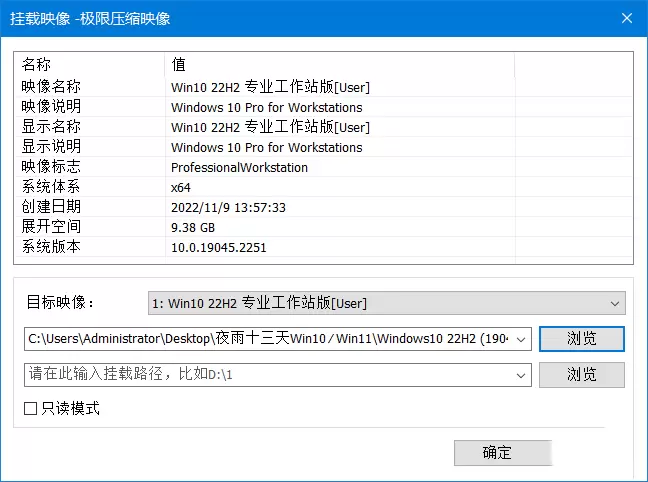The width and height of the screenshot is (648, 482).
Task: Select the 创建日期 row label
Action: (51, 206)
